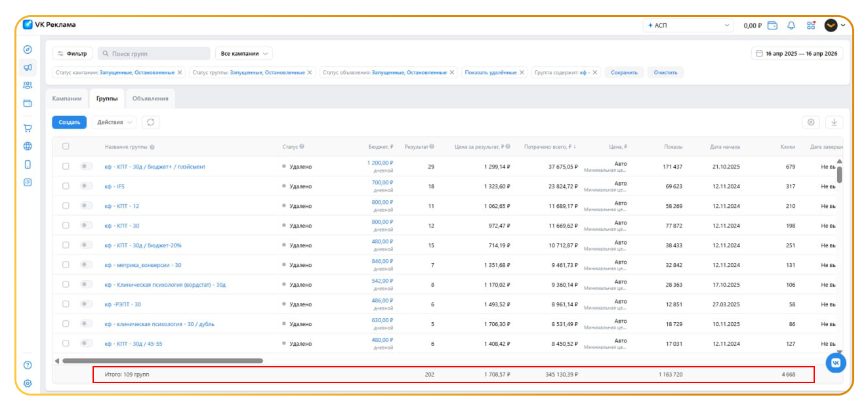Open the audiences icon in left sidebar
This screenshot has height=410, width=868.
[28, 85]
